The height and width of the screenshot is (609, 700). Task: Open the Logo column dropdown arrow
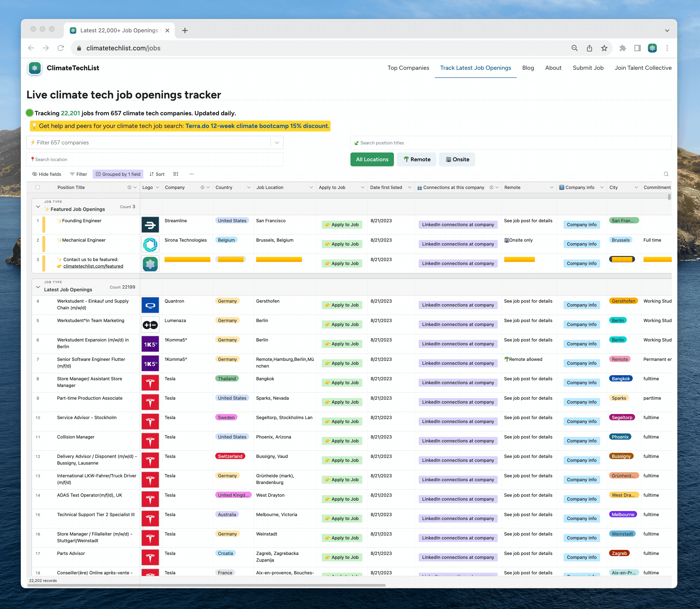click(x=157, y=187)
